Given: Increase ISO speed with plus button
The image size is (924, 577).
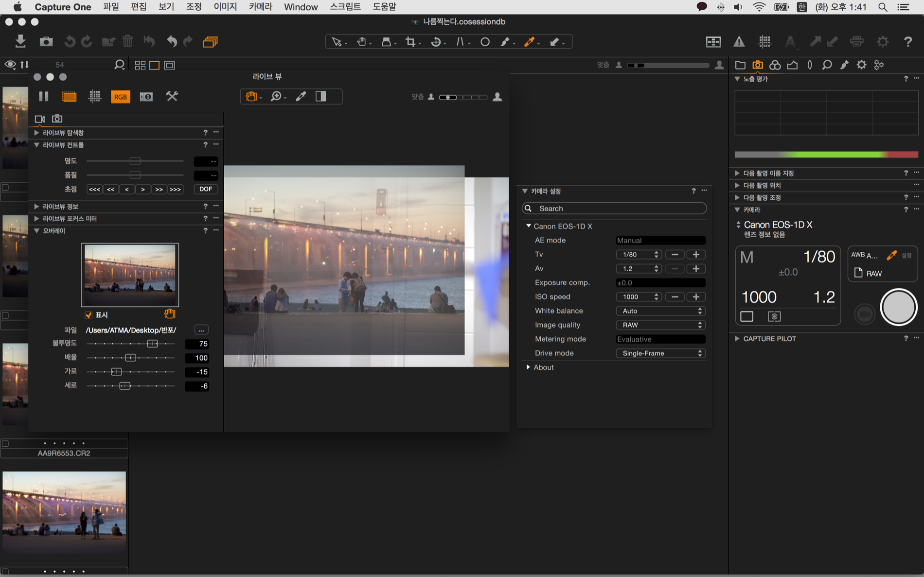Looking at the screenshot, I should click(x=696, y=297).
